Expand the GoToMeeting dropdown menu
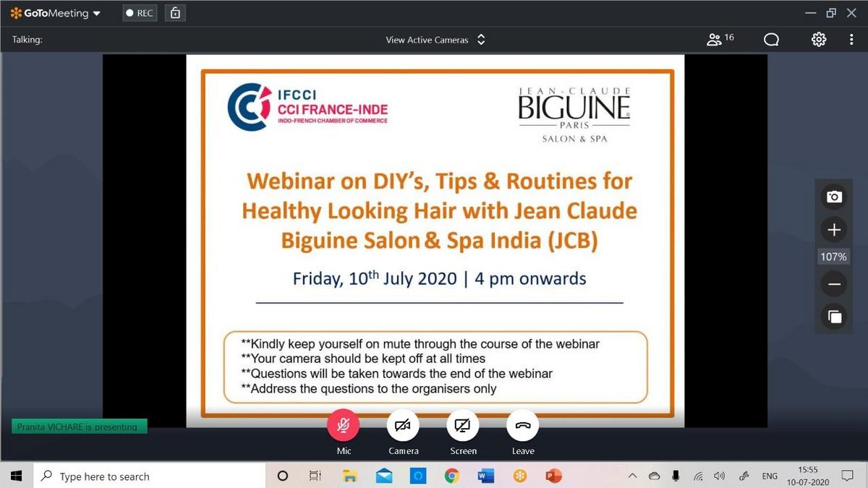 [x=56, y=13]
